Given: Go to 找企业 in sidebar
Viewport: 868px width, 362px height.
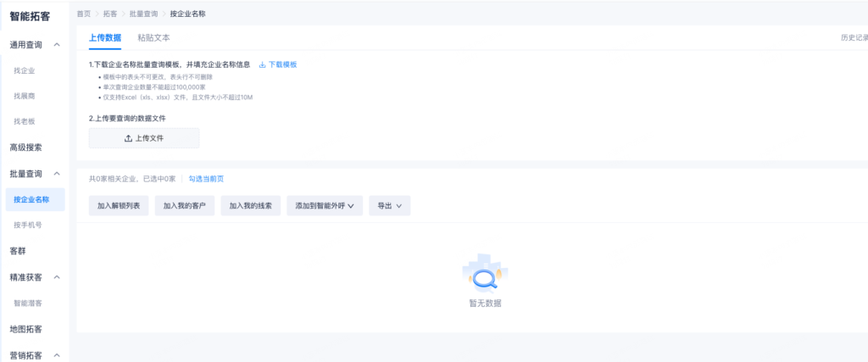Looking at the screenshot, I should click(x=25, y=70).
